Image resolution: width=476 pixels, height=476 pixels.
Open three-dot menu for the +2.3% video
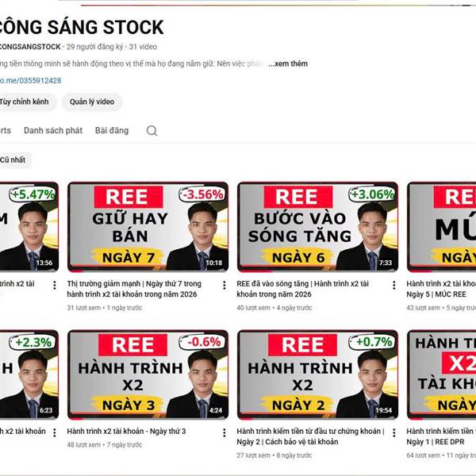54,432
